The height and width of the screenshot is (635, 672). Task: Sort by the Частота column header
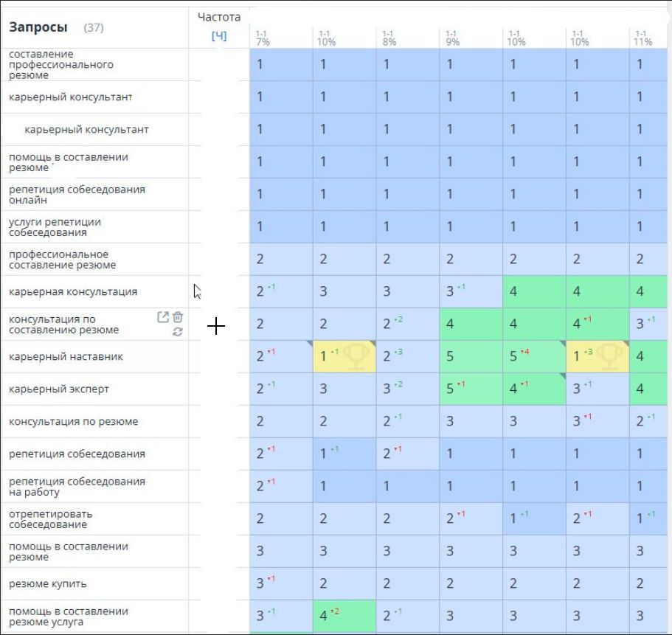point(219,16)
